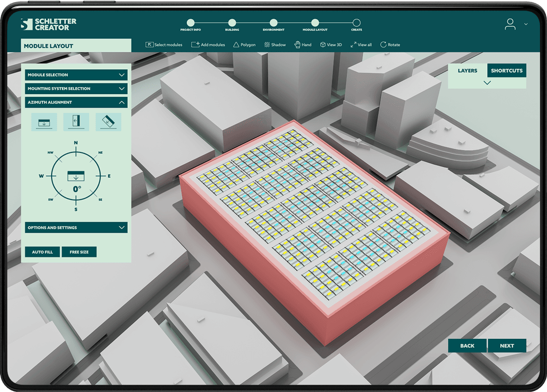Image resolution: width=547 pixels, height=392 pixels.
Task: Click the Auto Fill button
Action: (x=43, y=252)
